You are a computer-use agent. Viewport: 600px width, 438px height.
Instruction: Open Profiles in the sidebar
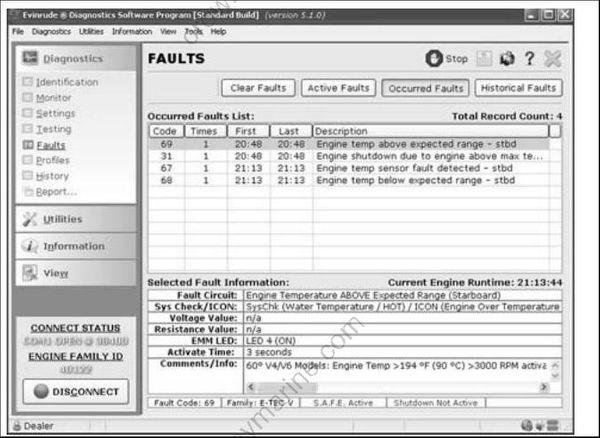pyautogui.click(x=53, y=160)
